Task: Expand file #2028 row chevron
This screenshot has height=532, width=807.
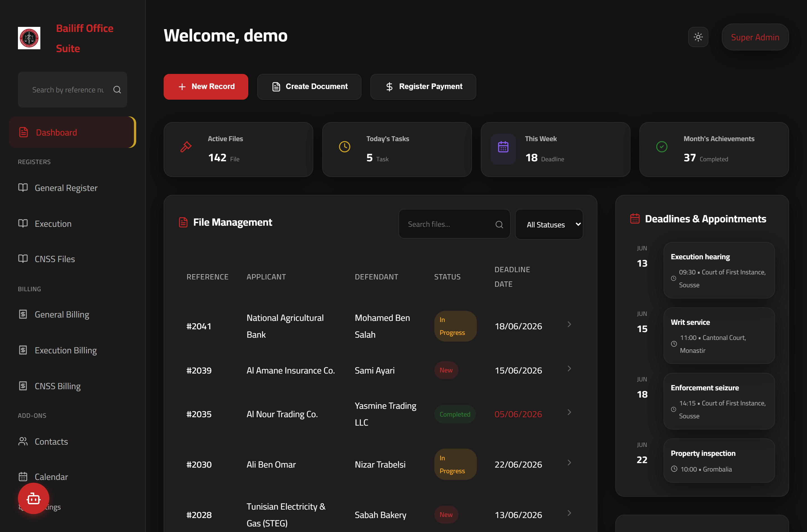Action: pos(569,513)
